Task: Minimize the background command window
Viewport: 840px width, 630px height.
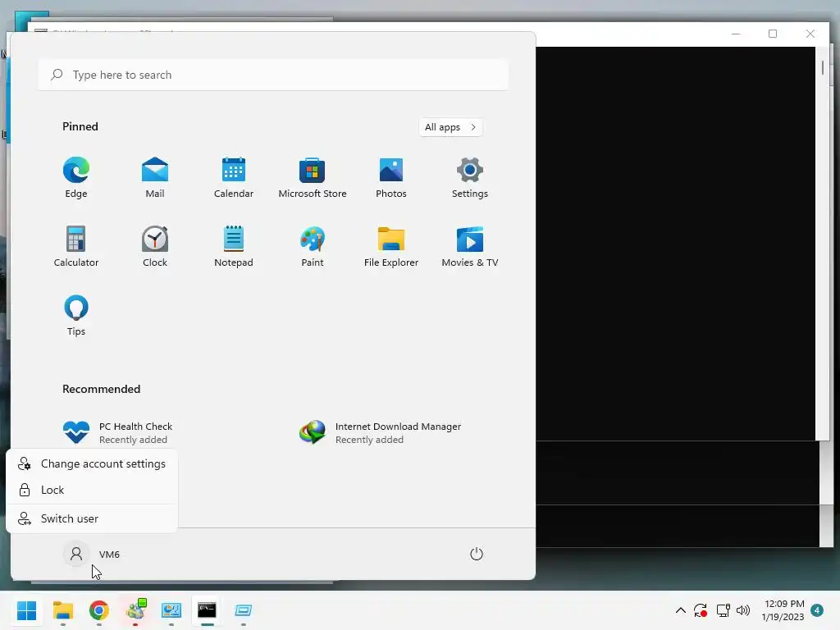Action: (736, 34)
